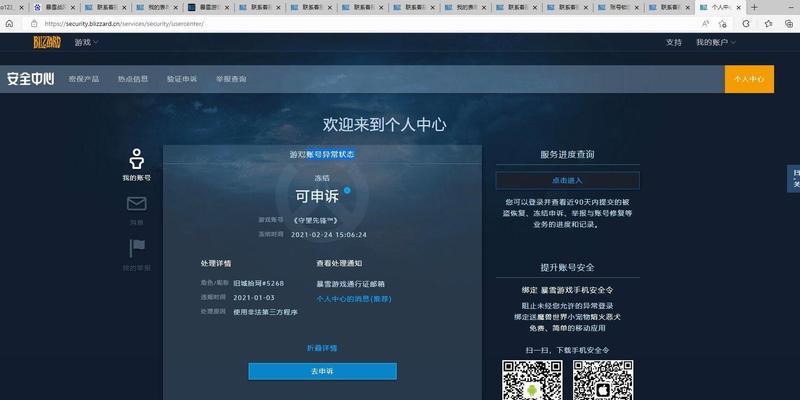Close the active 个人中心 browser tab

739,8
